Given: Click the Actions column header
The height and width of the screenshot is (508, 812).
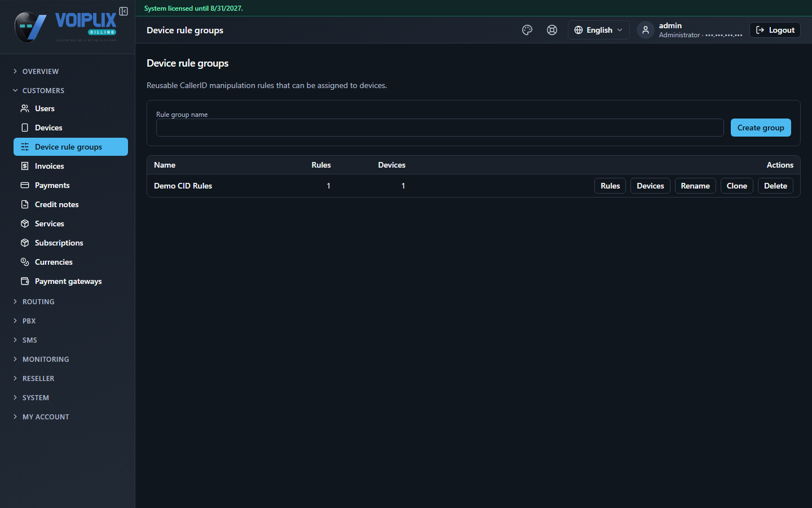Looking at the screenshot, I should (x=780, y=165).
